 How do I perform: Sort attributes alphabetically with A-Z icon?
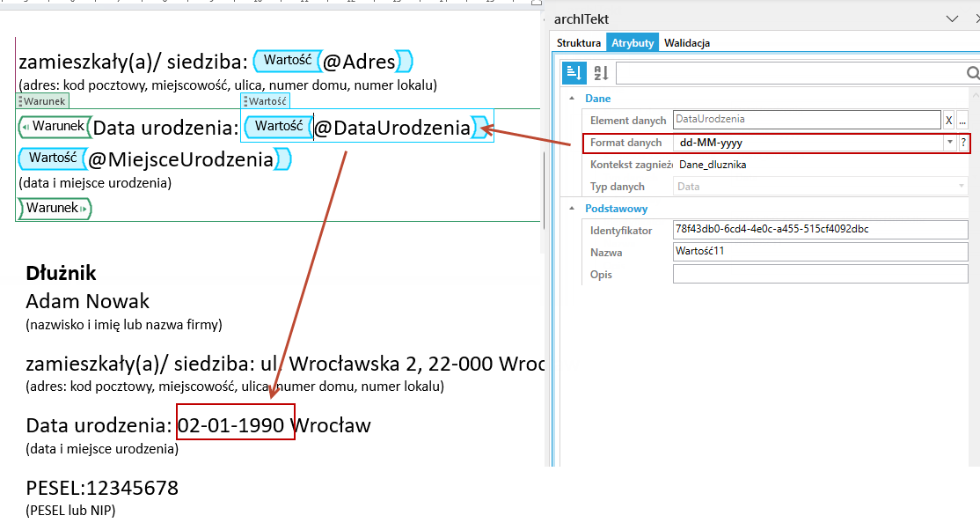601,73
